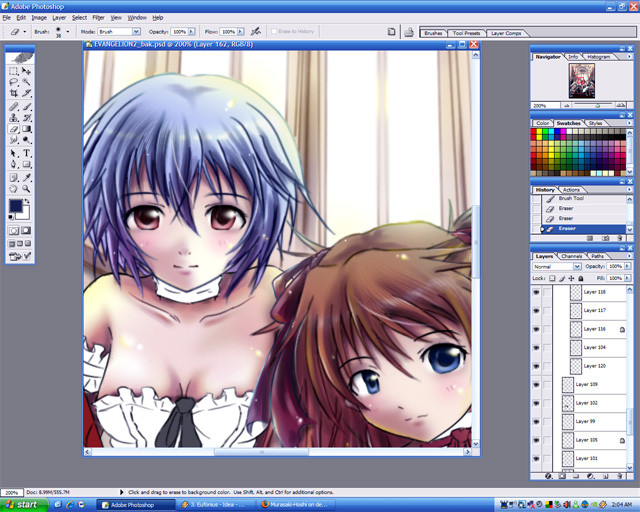Image resolution: width=640 pixels, height=512 pixels.
Task: Click the foreground color swatch
Action: coord(16,205)
